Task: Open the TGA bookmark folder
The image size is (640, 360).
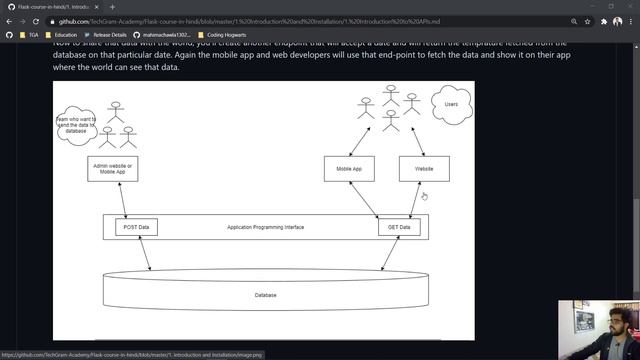Action: 29,35
